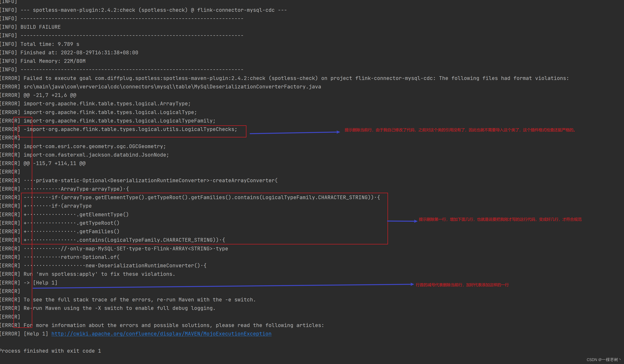This screenshot has height=364, width=624.
Task: Click the ArrayType import line
Action: [x=95, y=104]
